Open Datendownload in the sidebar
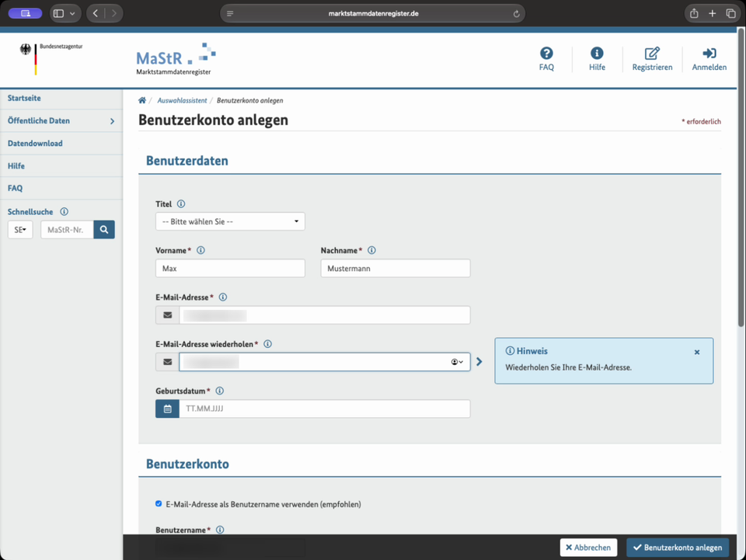The image size is (746, 560). click(35, 143)
